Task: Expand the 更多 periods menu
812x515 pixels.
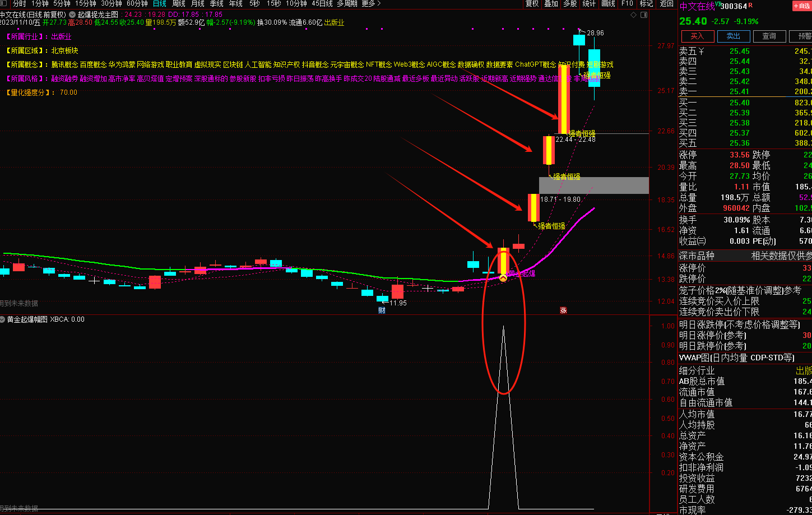Action: point(371,3)
